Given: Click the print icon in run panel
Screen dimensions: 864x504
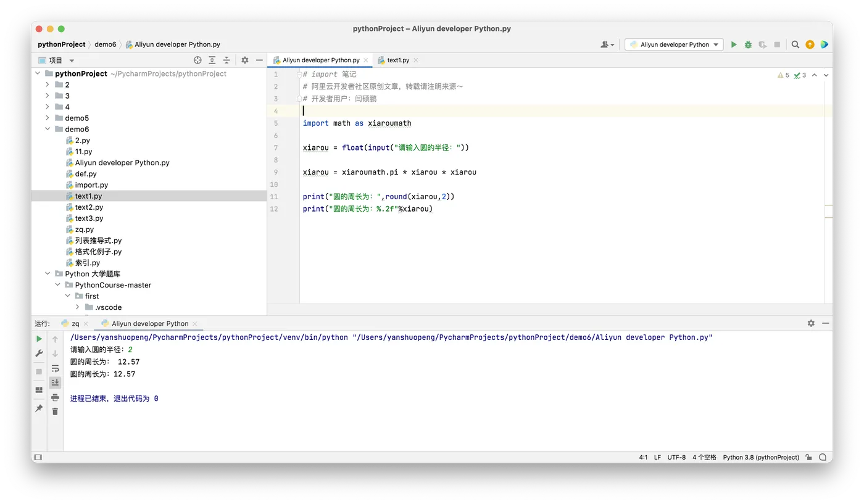Looking at the screenshot, I should (x=55, y=397).
